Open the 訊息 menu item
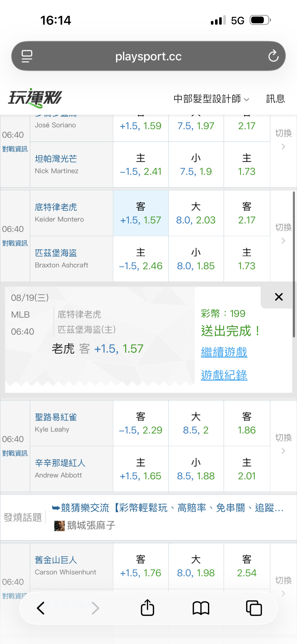297x644 pixels. pyautogui.click(x=275, y=98)
